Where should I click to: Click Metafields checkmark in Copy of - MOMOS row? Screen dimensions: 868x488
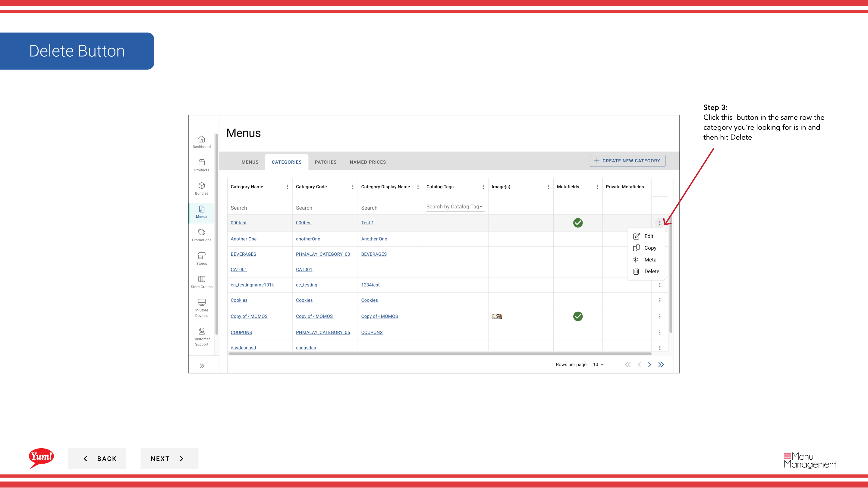tap(577, 316)
